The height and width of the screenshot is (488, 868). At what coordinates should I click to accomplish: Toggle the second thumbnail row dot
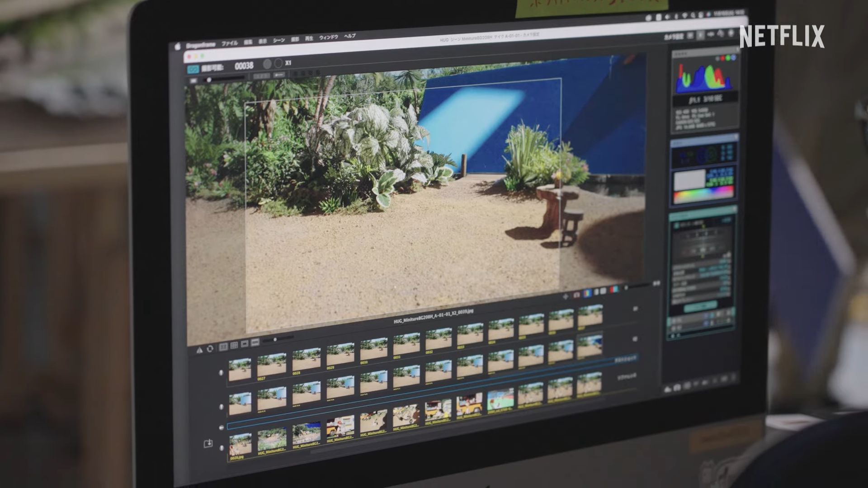(x=221, y=407)
